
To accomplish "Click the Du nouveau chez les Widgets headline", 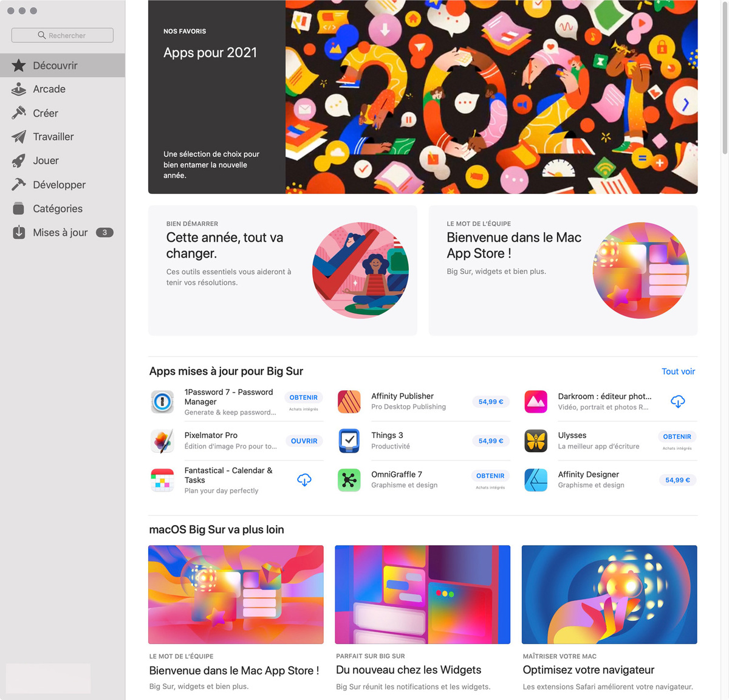I will pos(408,670).
